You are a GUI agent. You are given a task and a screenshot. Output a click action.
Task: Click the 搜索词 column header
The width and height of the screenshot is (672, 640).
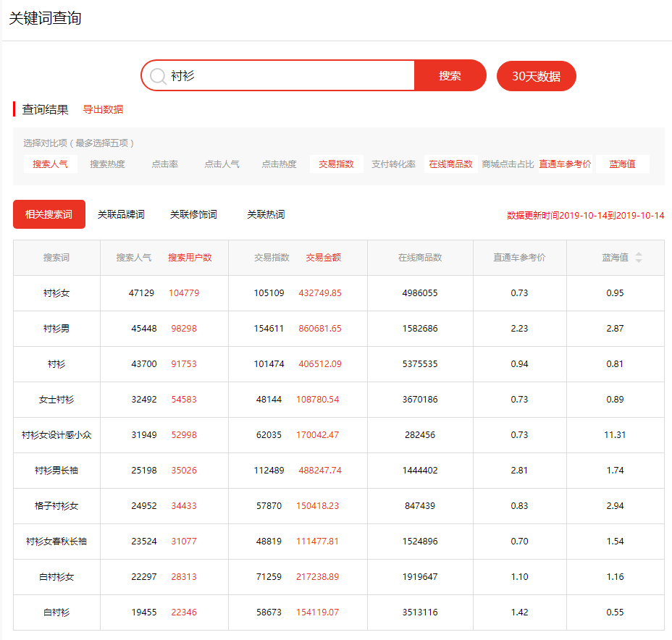click(x=56, y=258)
